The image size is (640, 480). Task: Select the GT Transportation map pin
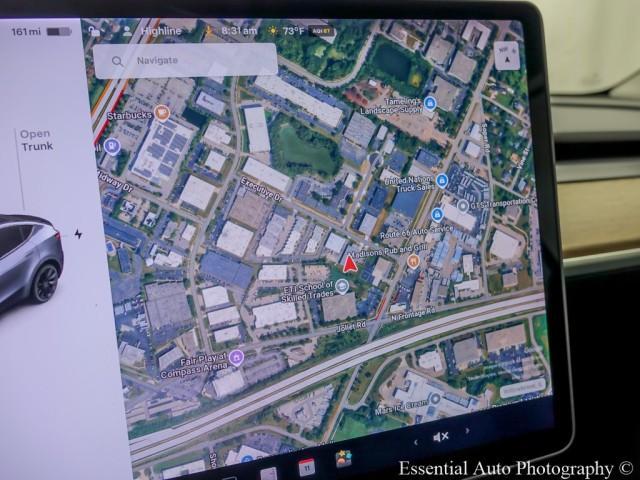462,206
